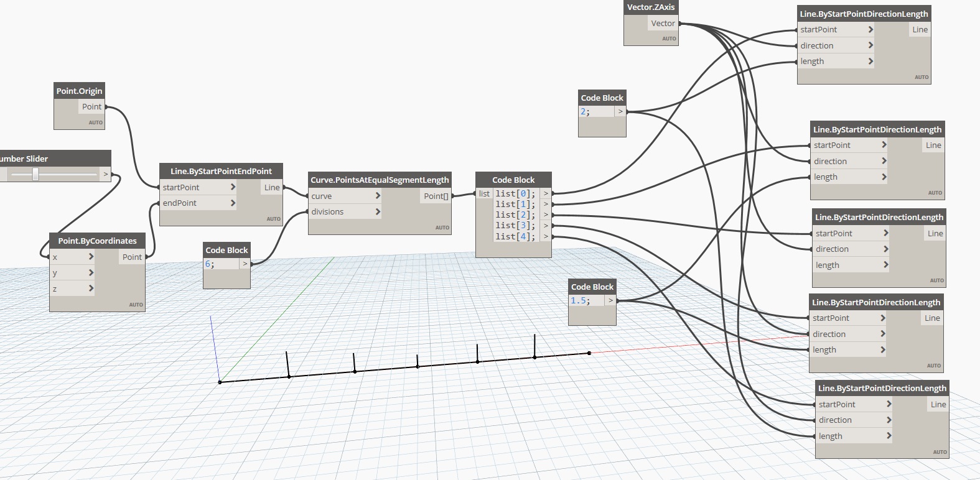Click the list[2] output port arrow
Image resolution: width=980 pixels, height=480 pixels.
(546, 215)
